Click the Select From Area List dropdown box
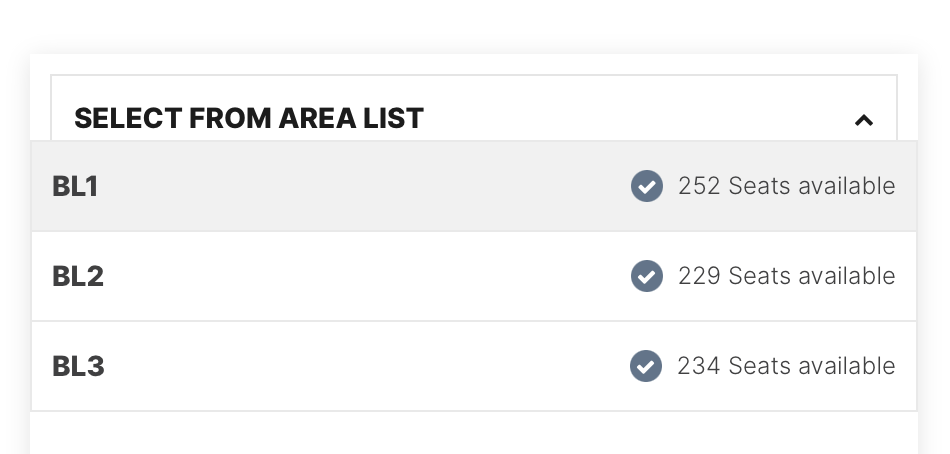Image resolution: width=950 pixels, height=454 pixels. (x=474, y=108)
